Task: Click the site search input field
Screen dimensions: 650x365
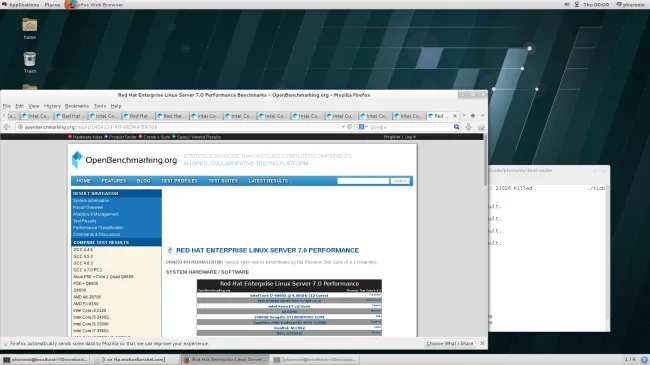Action: point(363,181)
